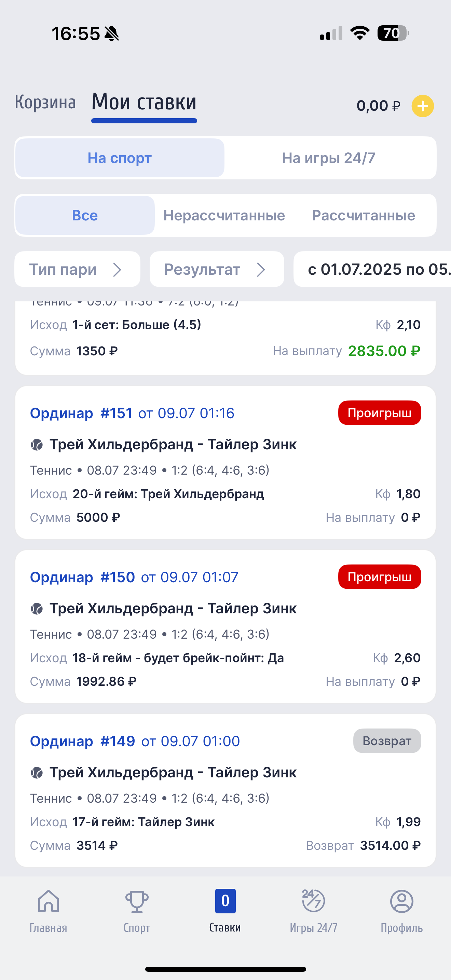Expand the Результат filter

[216, 269]
